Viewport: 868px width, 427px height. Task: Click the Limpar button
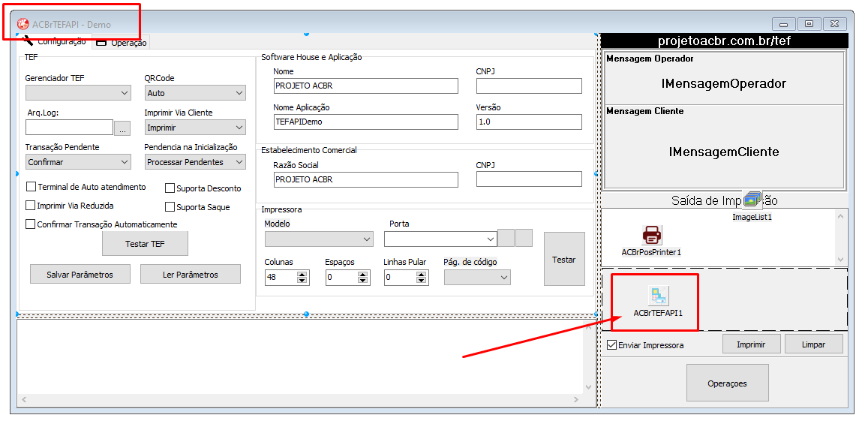click(x=814, y=344)
